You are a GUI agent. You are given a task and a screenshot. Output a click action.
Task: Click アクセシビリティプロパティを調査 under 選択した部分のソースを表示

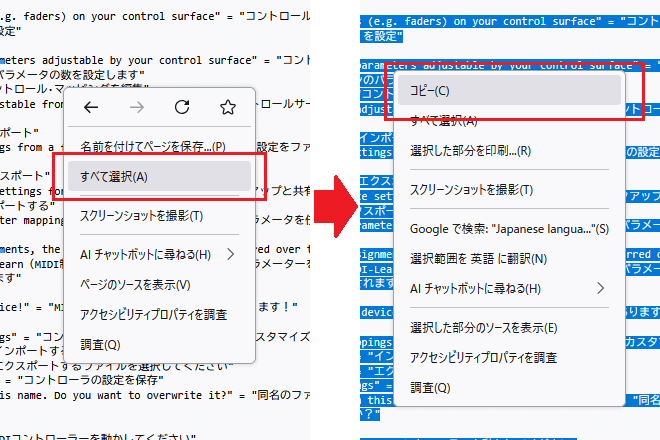(x=483, y=357)
